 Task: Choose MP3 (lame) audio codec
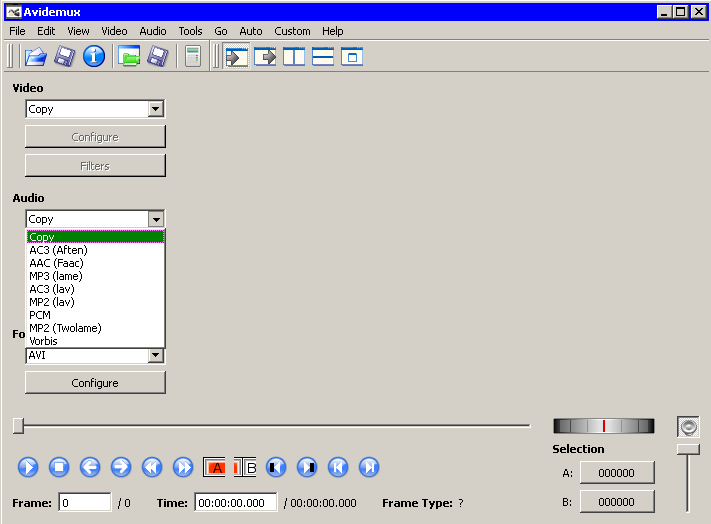[95, 276]
